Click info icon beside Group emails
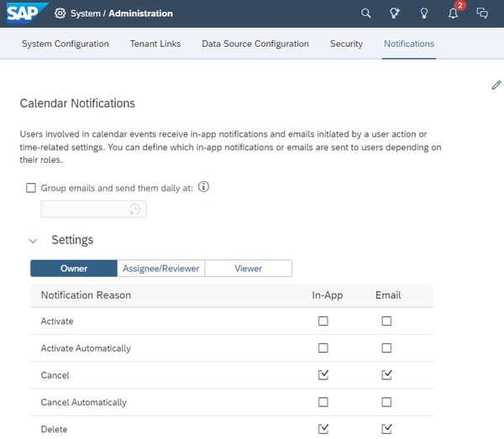This screenshot has height=439, width=504. coord(203,186)
